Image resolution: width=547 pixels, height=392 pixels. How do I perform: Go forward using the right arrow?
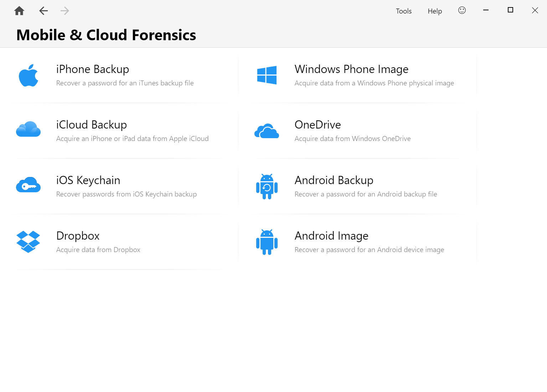[65, 11]
